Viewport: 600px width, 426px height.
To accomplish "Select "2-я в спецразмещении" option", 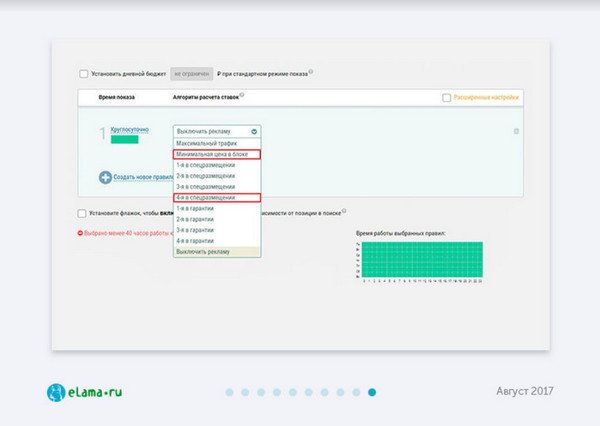I will (217, 176).
